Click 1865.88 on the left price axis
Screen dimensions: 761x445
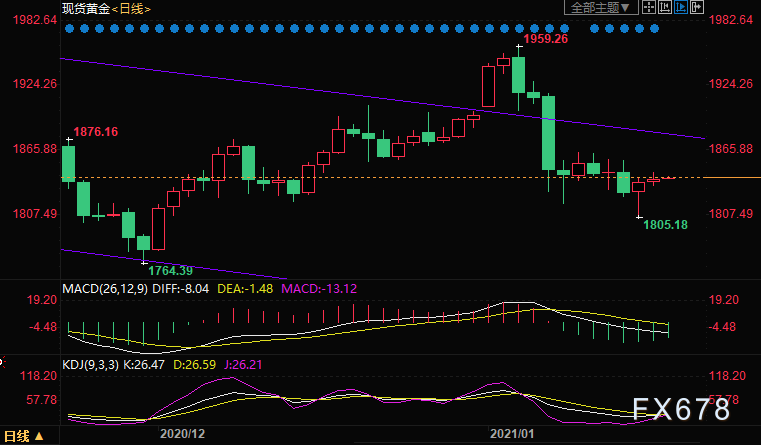pyautogui.click(x=35, y=148)
